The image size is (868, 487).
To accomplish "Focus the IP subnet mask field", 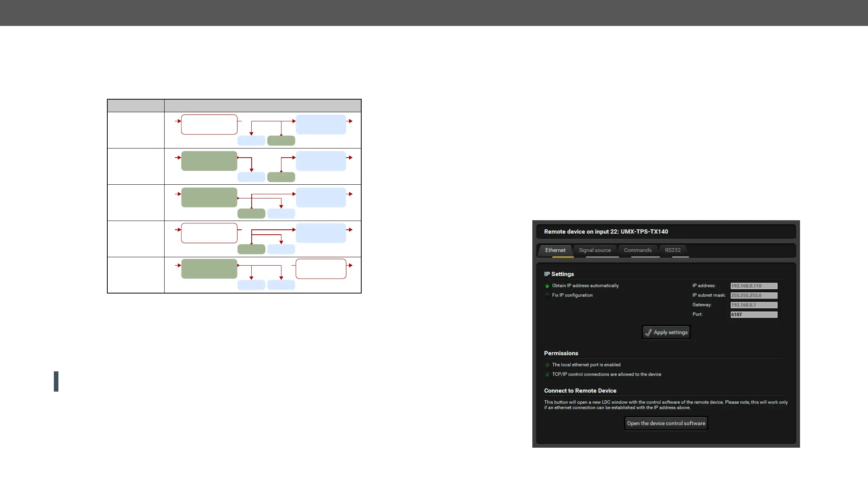I will (753, 295).
